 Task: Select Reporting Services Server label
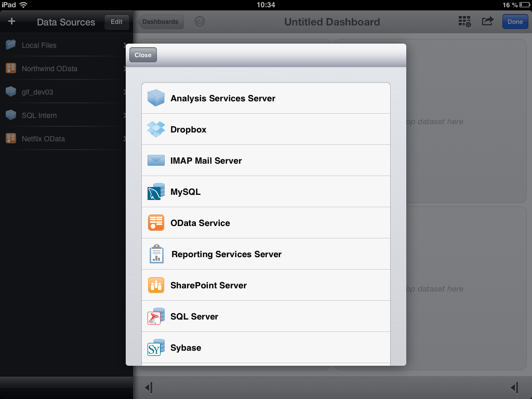pyautogui.click(x=227, y=255)
